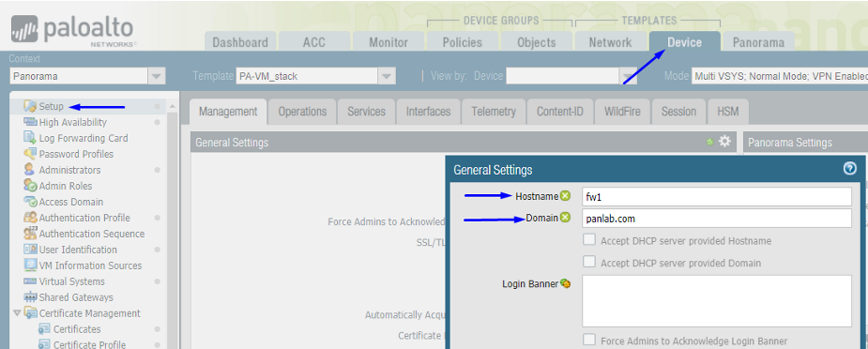
Task: Switch to the WildFire sub-tab
Action: click(623, 112)
